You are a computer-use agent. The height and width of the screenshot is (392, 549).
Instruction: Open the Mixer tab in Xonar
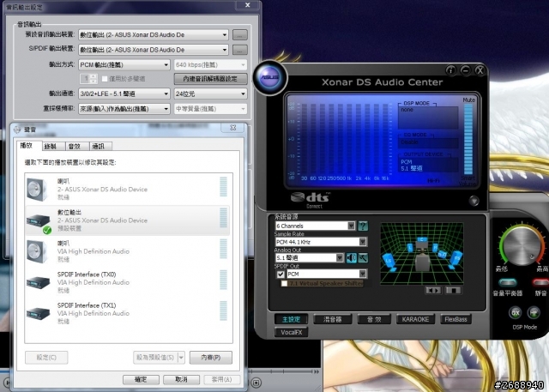pos(332,319)
